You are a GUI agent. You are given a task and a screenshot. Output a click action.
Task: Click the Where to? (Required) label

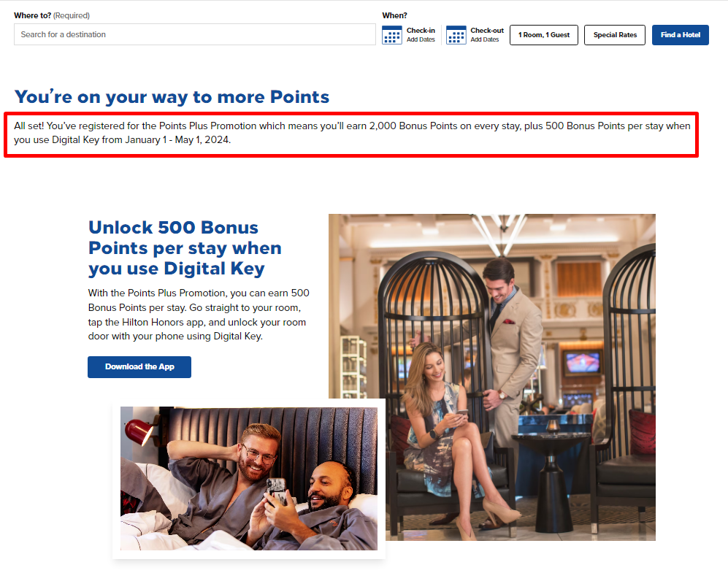(x=52, y=15)
